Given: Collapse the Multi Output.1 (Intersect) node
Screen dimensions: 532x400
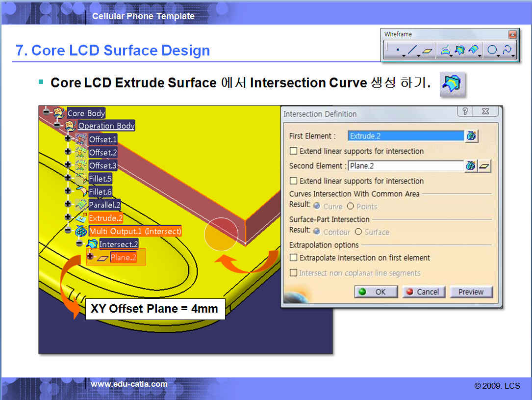Looking at the screenshot, I should point(68,231).
